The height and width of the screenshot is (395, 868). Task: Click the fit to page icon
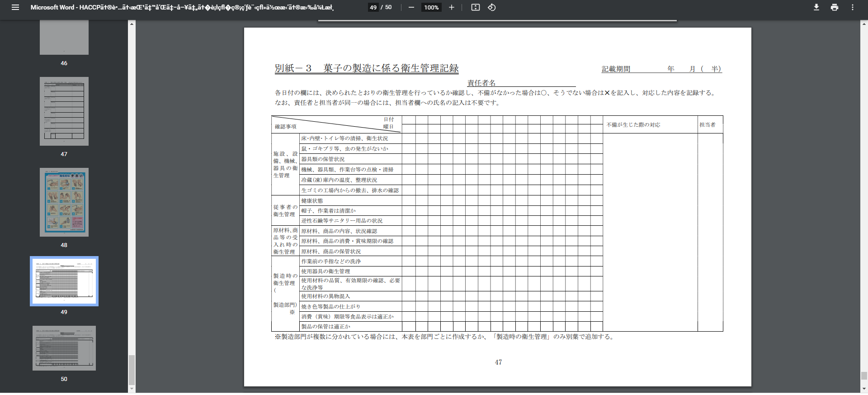click(475, 7)
